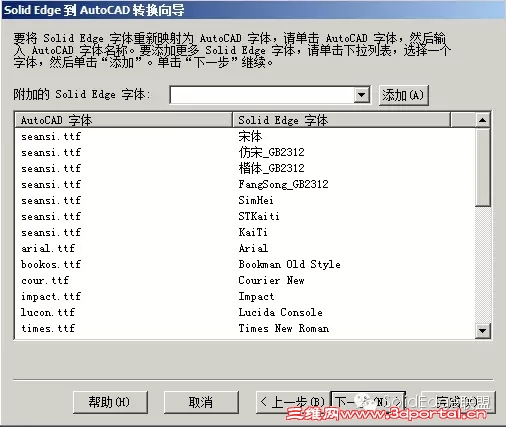The width and height of the screenshot is (506, 427).
Task: Select the lucon.ttf AutoCAD font cell
Action: [x=48, y=312]
